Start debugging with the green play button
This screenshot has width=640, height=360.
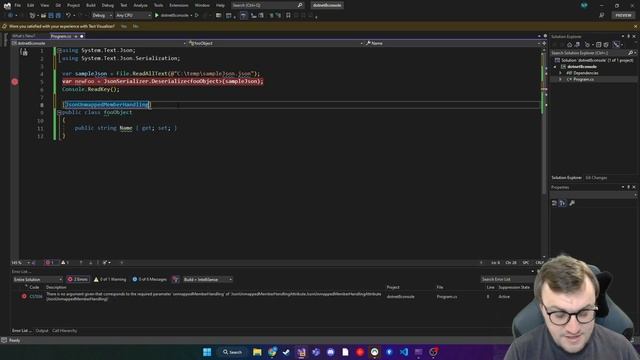coord(157,16)
